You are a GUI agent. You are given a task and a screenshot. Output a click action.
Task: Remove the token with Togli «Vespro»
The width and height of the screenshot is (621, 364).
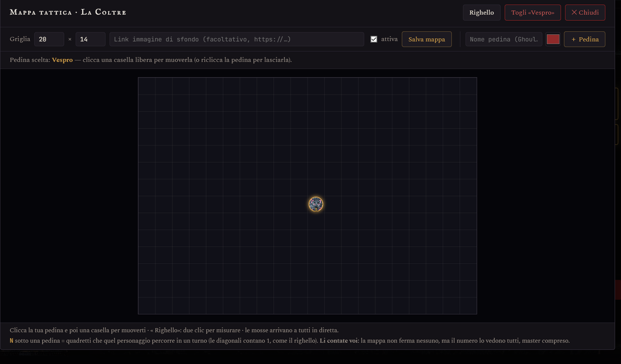coord(533,13)
